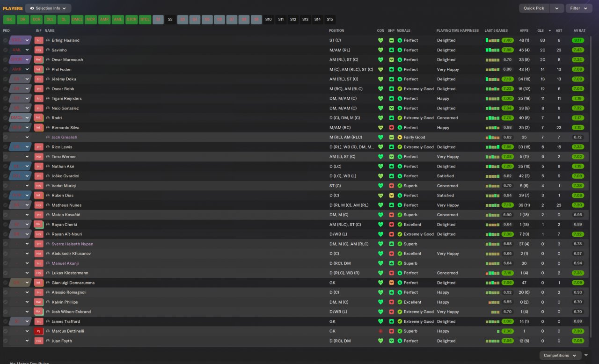The width and height of the screenshot is (599, 364).
Task: Click the Hol status badge beside Josh Wilson-Esbrand
Action: pos(39,312)
